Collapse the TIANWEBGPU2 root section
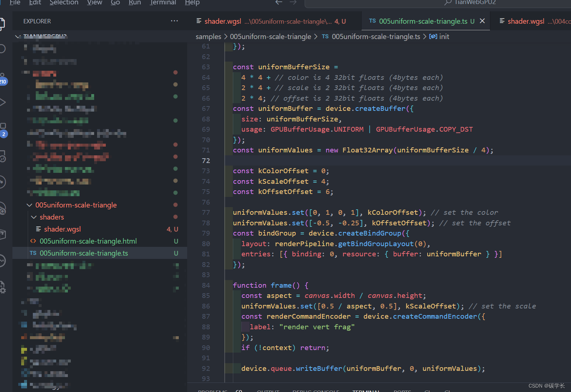 pos(18,36)
